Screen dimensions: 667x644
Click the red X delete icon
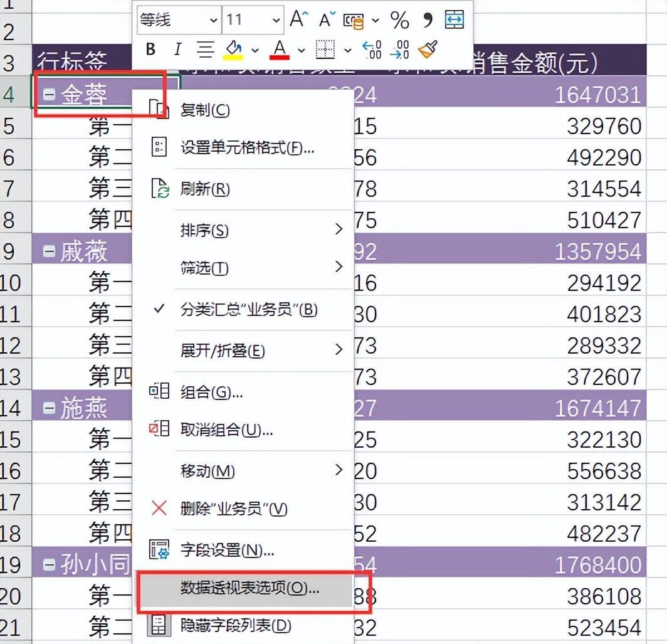coord(159,507)
